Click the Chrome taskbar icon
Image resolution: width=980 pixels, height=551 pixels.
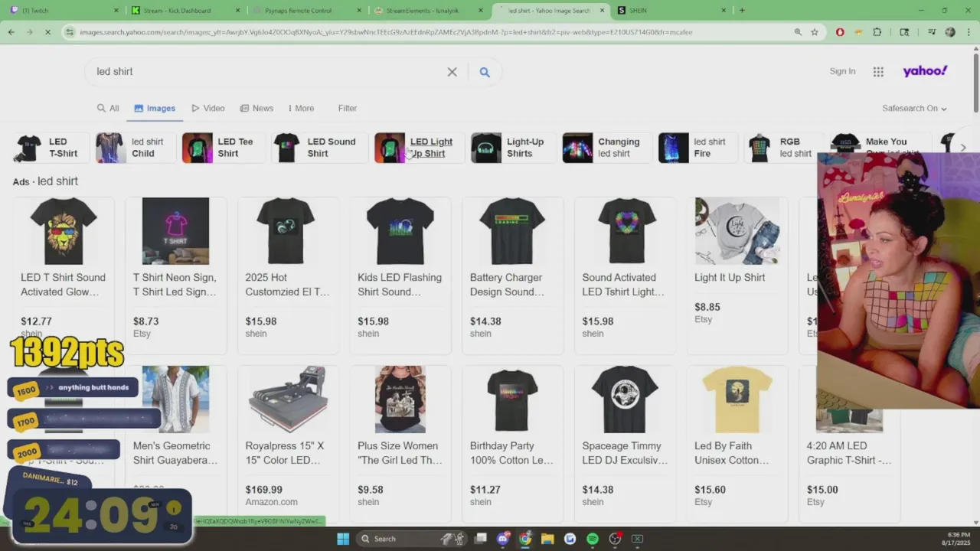[525, 539]
